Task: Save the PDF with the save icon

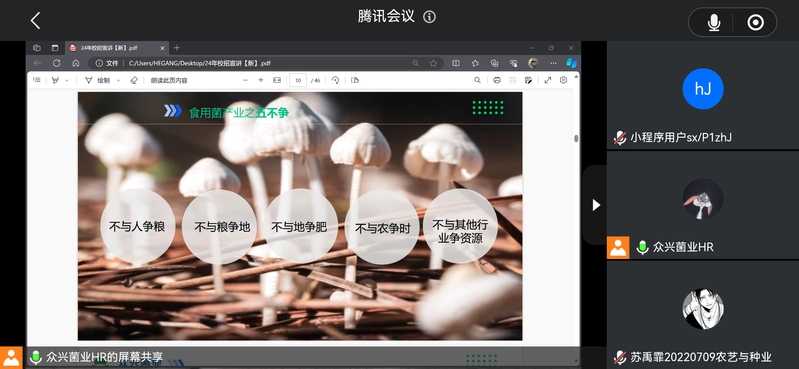Action: (513, 80)
